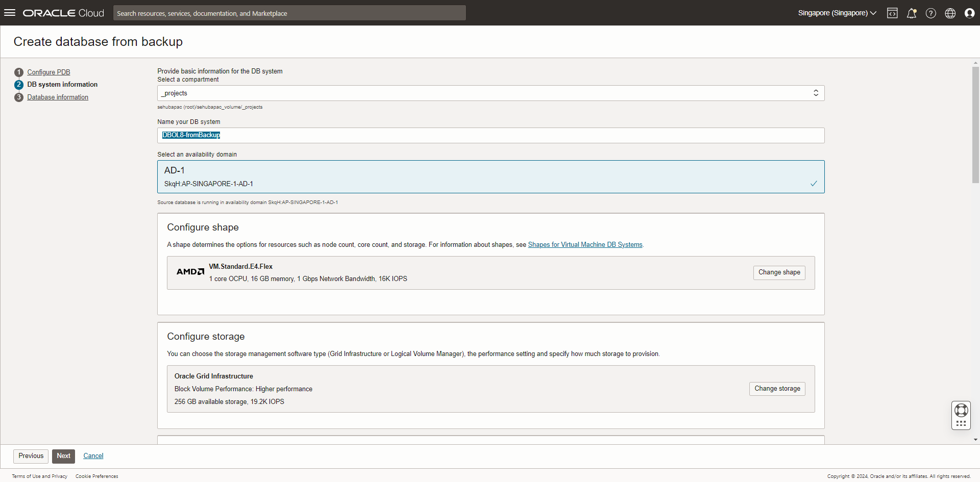Open the announcements bell icon
Viewport: 980px width, 482px height.
[x=912, y=13]
